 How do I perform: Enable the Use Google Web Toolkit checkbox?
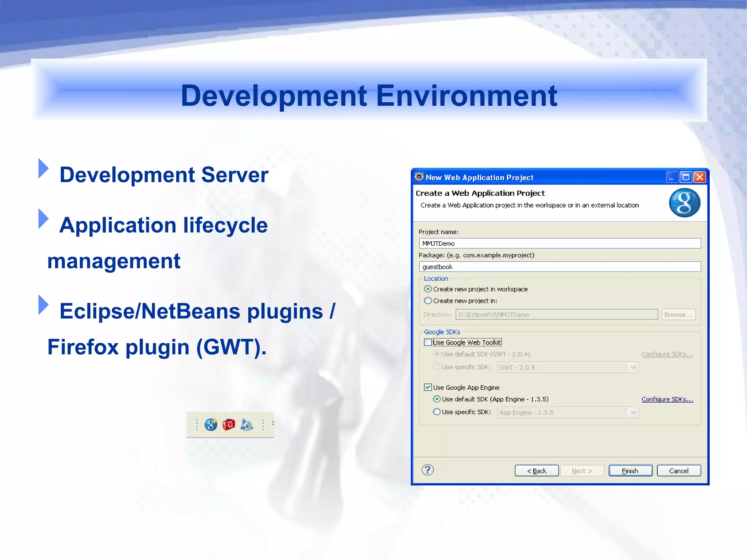pos(428,342)
